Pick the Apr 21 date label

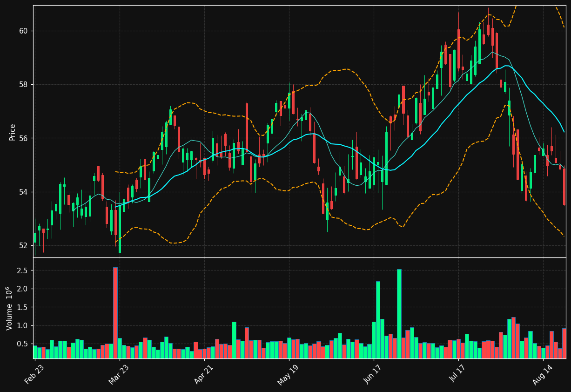204,374
